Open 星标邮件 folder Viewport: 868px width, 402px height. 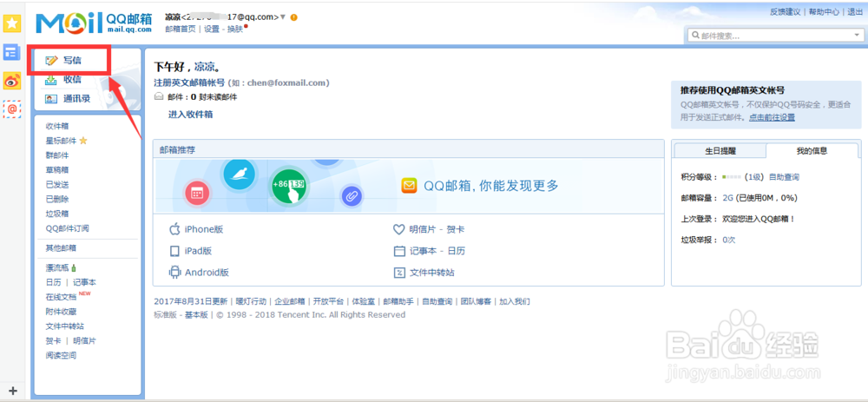(62, 141)
